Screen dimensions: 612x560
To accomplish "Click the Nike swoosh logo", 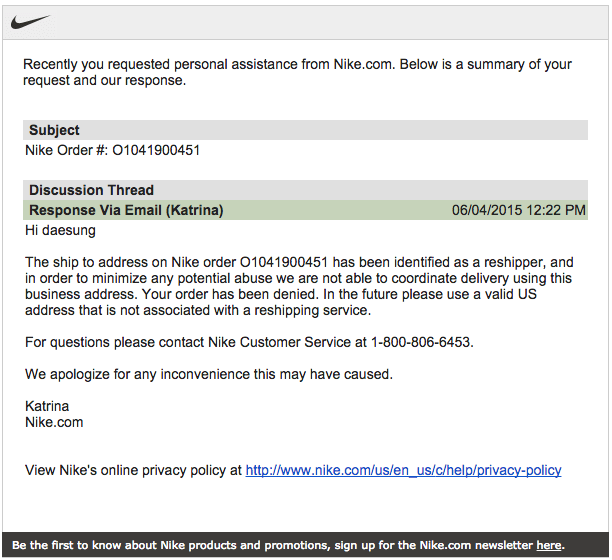I will tap(28, 20).
